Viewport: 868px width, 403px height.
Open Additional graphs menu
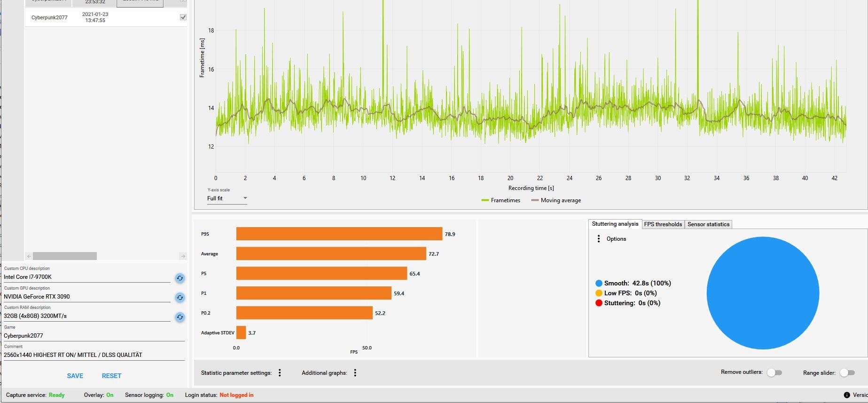[355, 372]
